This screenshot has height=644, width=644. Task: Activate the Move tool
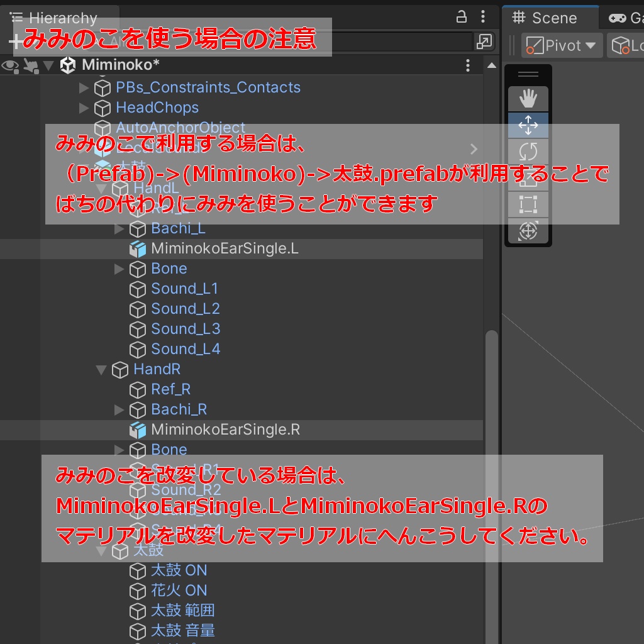(528, 125)
